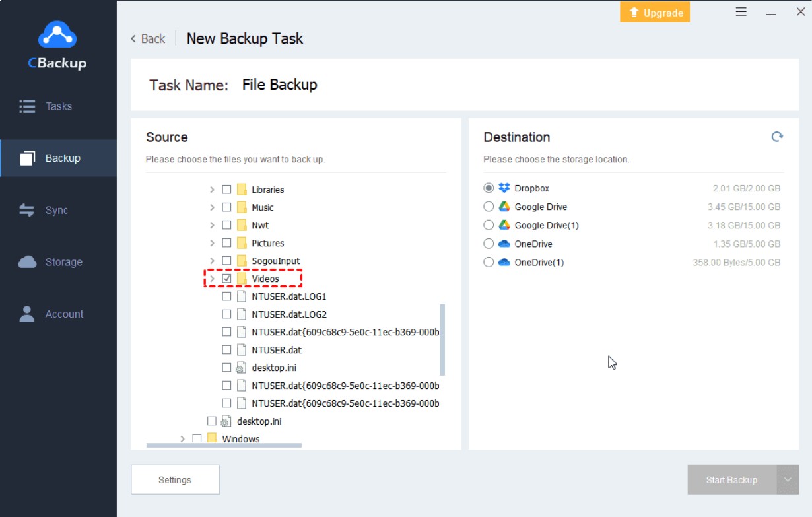
Task: Check the NTUSER.dat.LOG2 checkbox
Action: click(x=226, y=314)
